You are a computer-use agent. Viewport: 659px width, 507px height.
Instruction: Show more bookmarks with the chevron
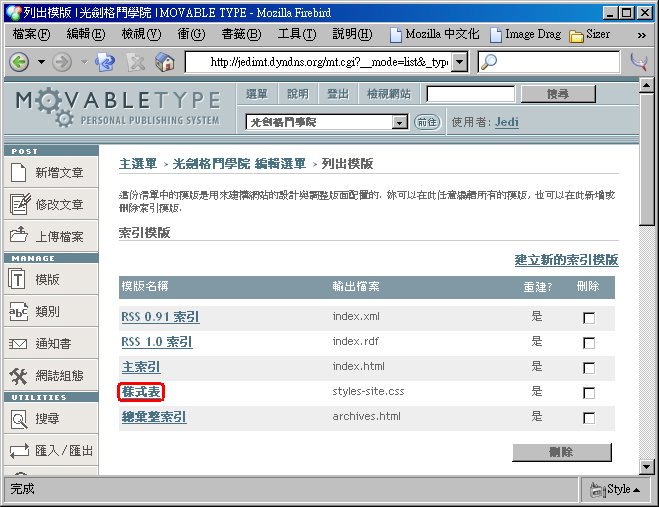[641, 35]
